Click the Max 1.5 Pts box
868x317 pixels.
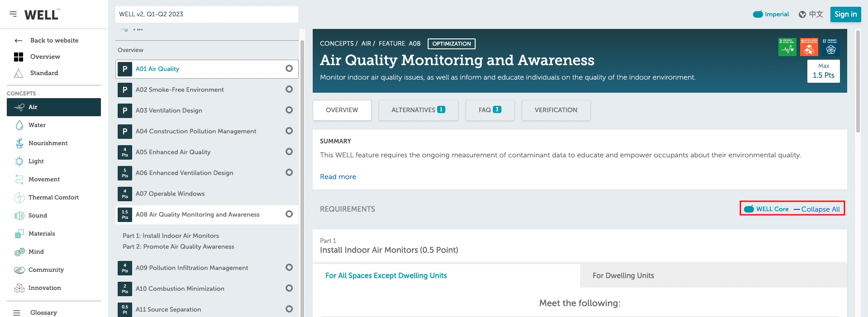[x=824, y=71]
